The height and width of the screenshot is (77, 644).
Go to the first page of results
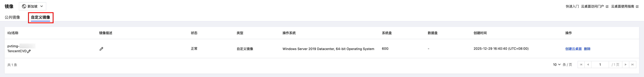point(581,65)
